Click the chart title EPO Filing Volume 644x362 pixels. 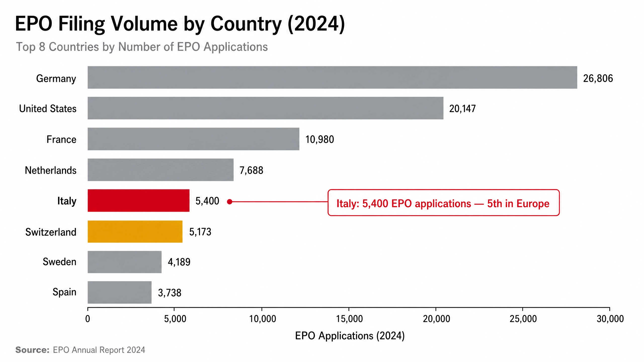[180, 24]
